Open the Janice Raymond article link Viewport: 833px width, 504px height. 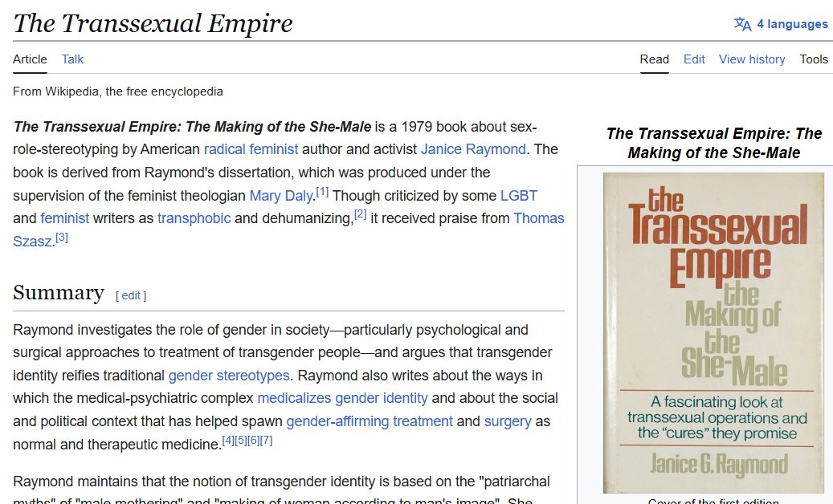(473, 149)
